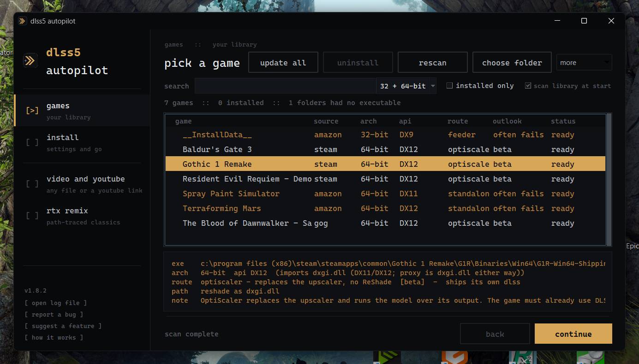Click the "32-bit" arch cell
This screenshot has width=639, height=364.
375,135
